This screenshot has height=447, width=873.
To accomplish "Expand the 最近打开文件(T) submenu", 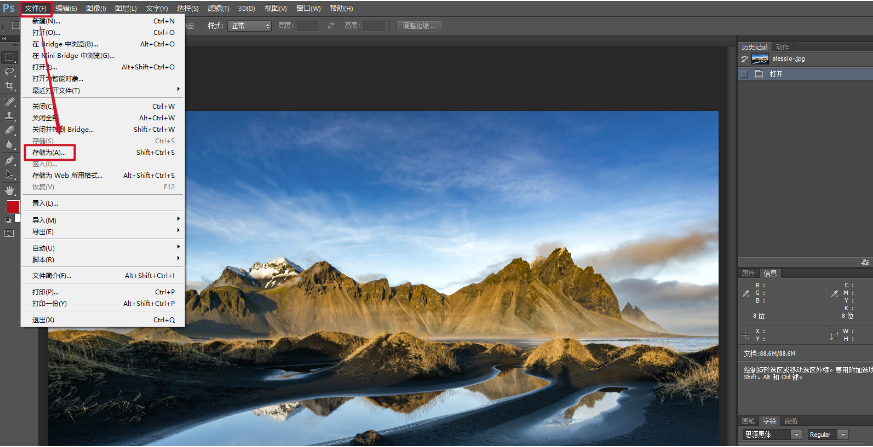I will pyautogui.click(x=103, y=90).
